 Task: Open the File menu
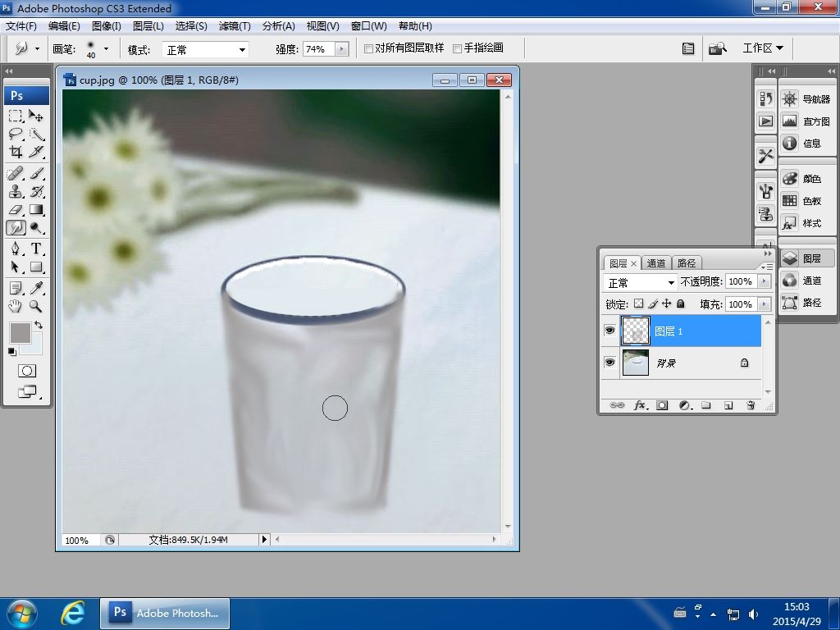[21, 26]
